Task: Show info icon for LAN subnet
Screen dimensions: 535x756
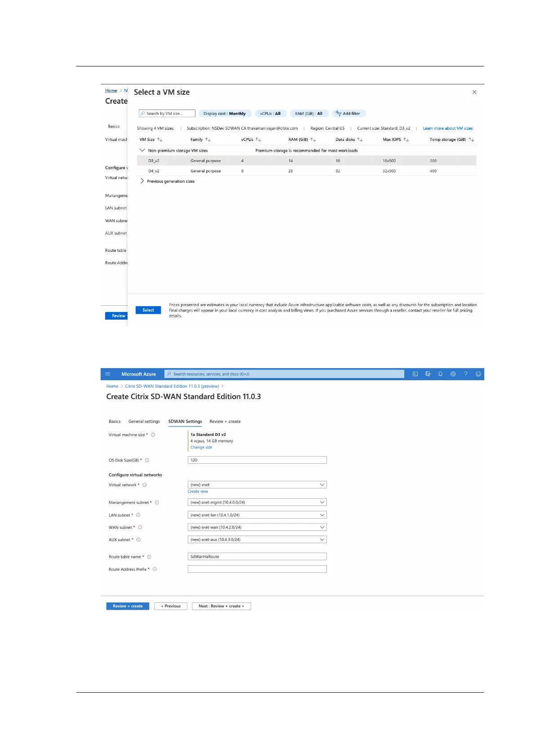Action: pyautogui.click(x=138, y=515)
